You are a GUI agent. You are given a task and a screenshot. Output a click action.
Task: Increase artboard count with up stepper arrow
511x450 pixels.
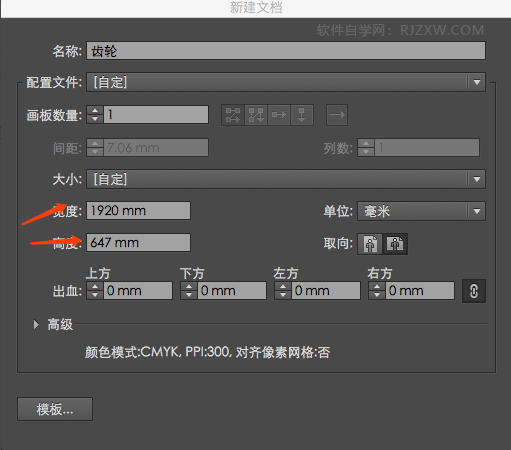(x=95, y=110)
